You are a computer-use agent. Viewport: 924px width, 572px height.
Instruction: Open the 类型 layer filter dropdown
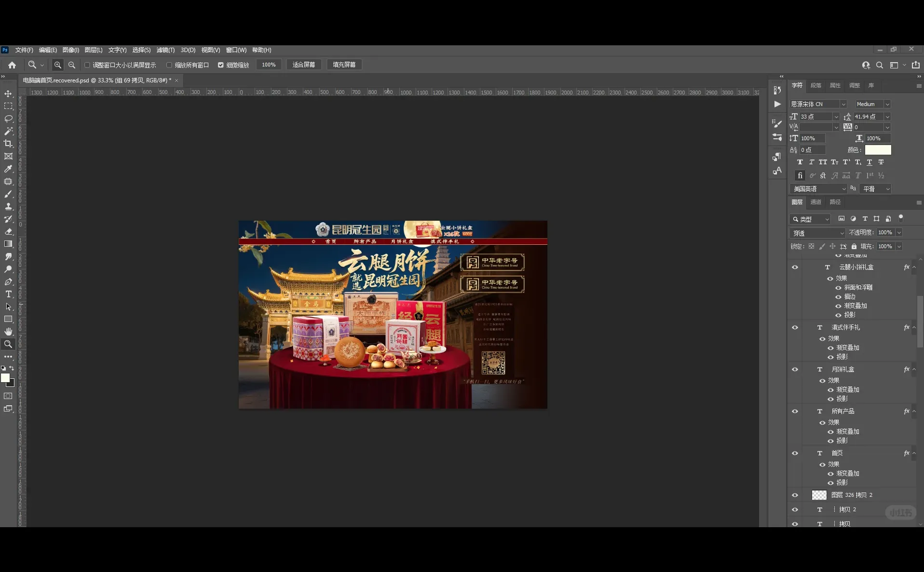(x=810, y=219)
